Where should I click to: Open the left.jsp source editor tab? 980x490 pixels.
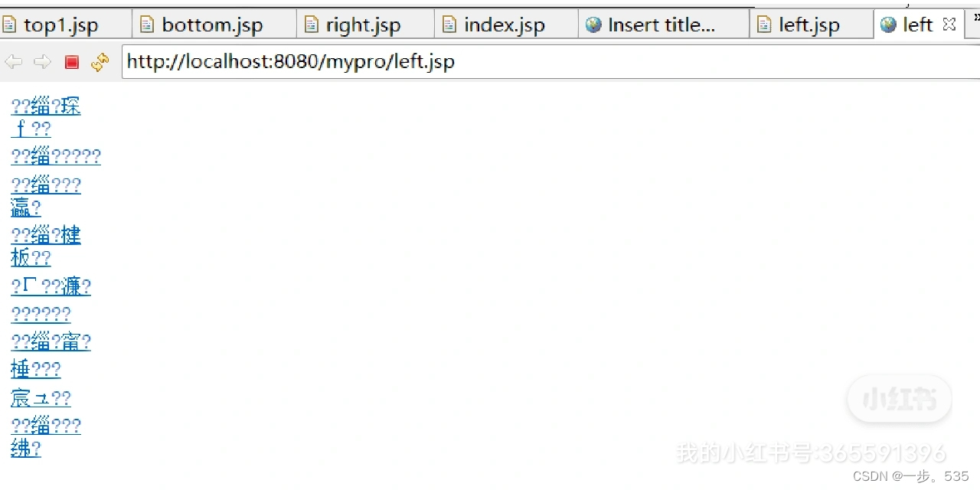point(811,24)
